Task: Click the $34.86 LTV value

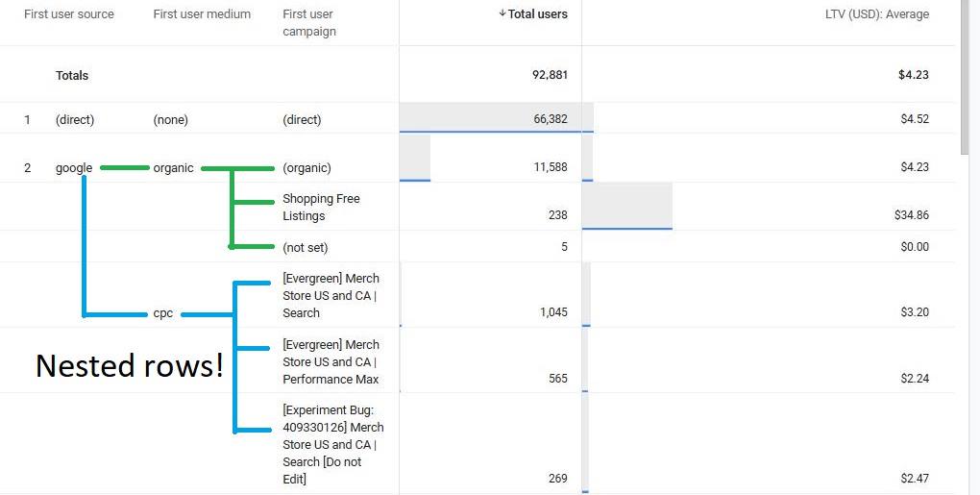Action: point(911,215)
